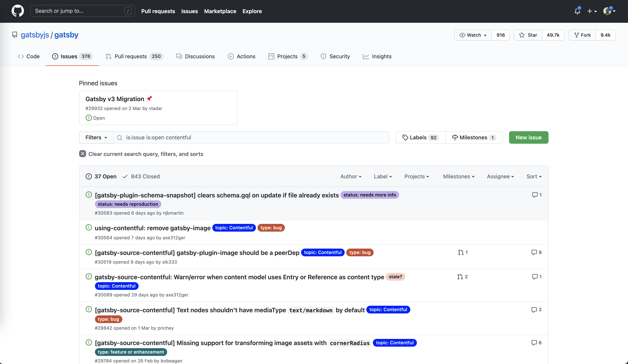Click the repository icon beside gatsbyjs
The width and height of the screenshot is (628, 364).
[15, 35]
